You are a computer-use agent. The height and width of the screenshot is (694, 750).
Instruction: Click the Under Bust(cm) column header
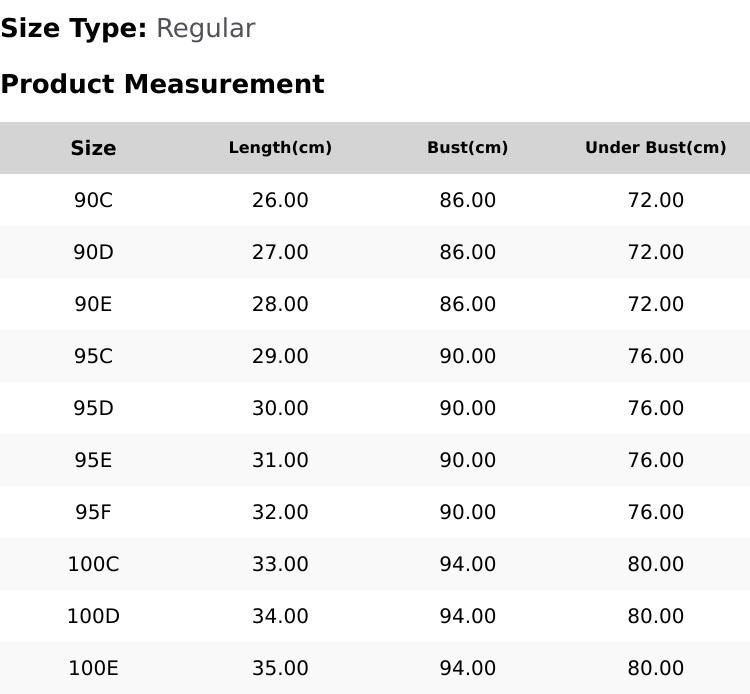[x=656, y=148]
